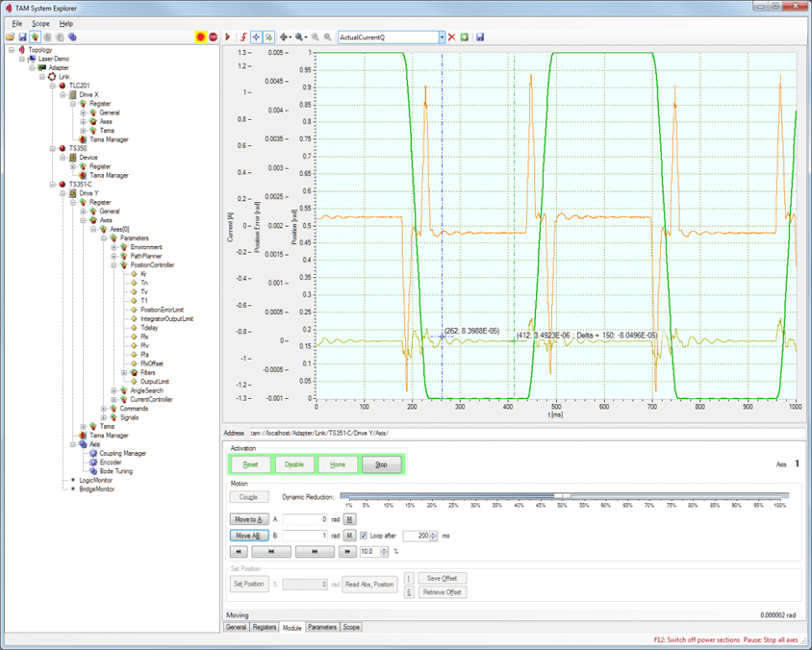
Task: Open the Scope menu
Action: tap(40, 23)
